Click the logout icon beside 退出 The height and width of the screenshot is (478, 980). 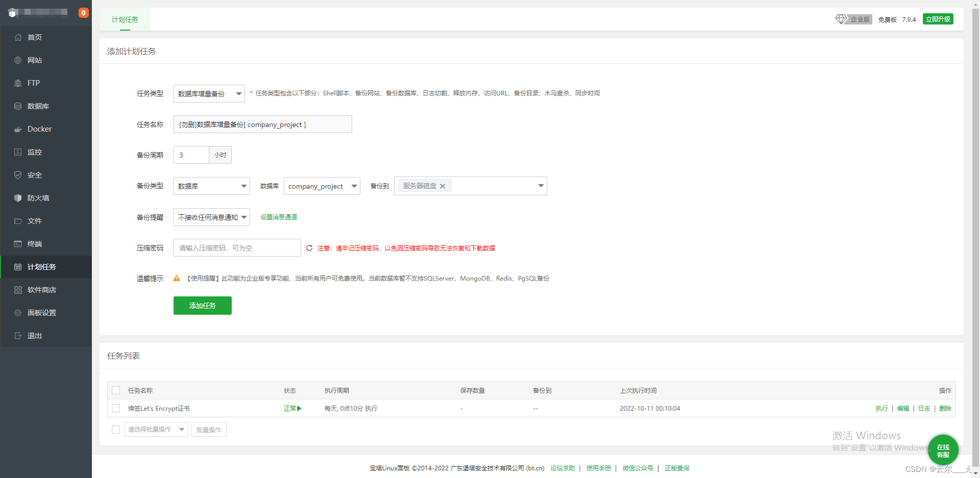18,336
